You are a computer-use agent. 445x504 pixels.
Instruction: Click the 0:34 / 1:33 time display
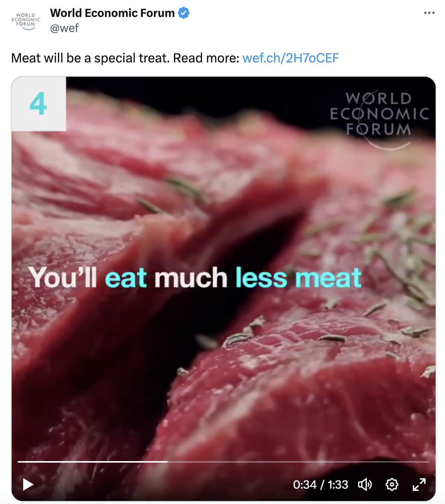(x=321, y=484)
